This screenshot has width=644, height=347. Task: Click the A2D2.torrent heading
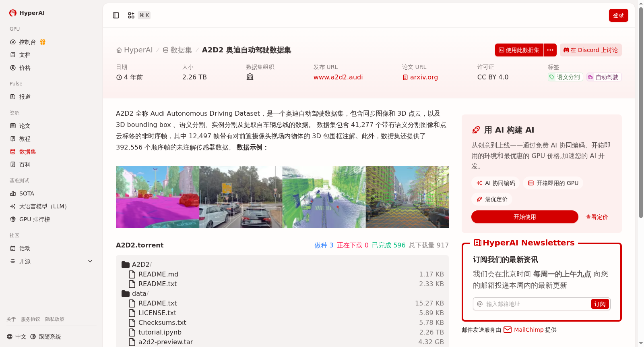[140, 245]
